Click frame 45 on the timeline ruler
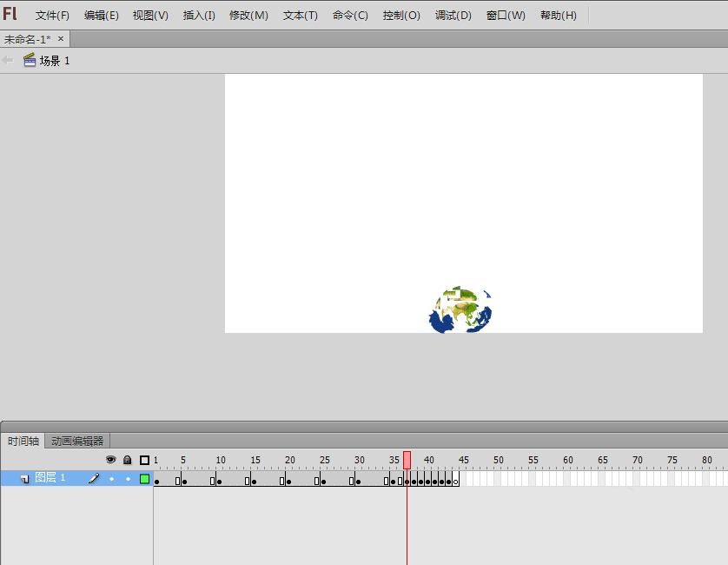Image resolution: width=728 pixels, height=565 pixels. point(462,460)
